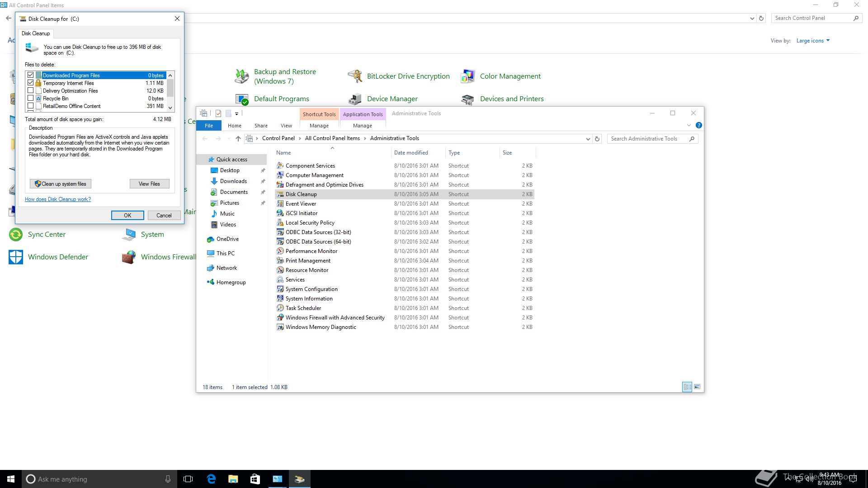
Task: Click the Files to delete list scrollbar
Action: (x=170, y=88)
